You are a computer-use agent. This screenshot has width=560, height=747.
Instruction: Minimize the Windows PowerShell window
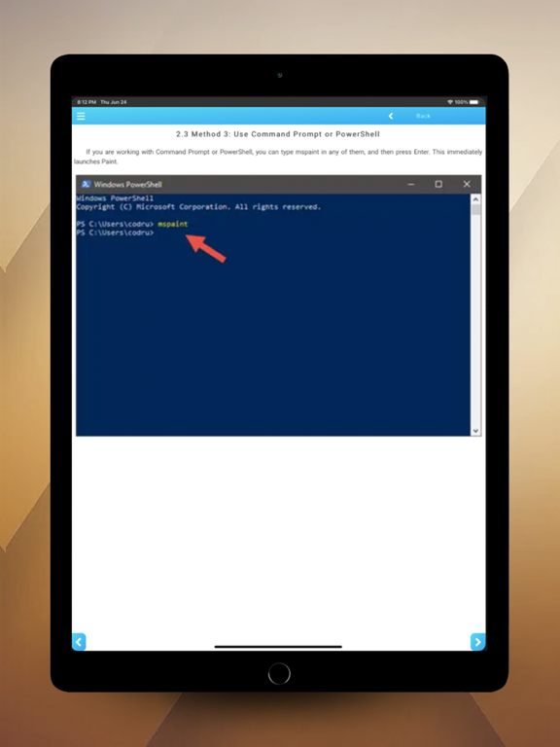(x=411, y=185)
